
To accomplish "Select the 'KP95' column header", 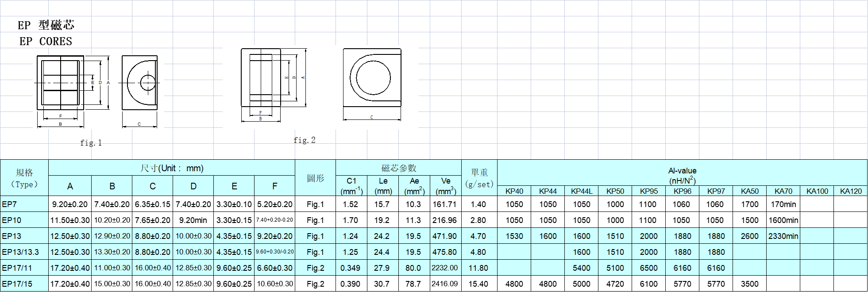I will click(649, 191).
